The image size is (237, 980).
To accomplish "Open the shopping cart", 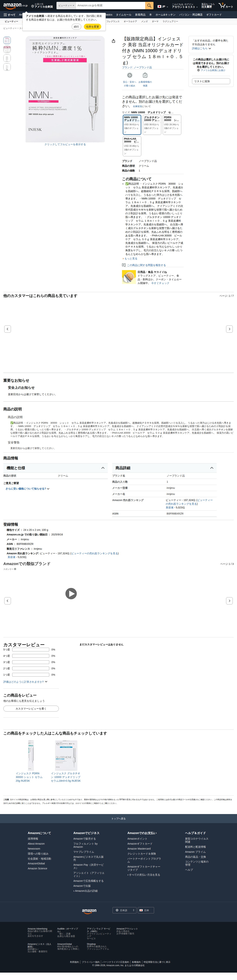I will point(226,6).
